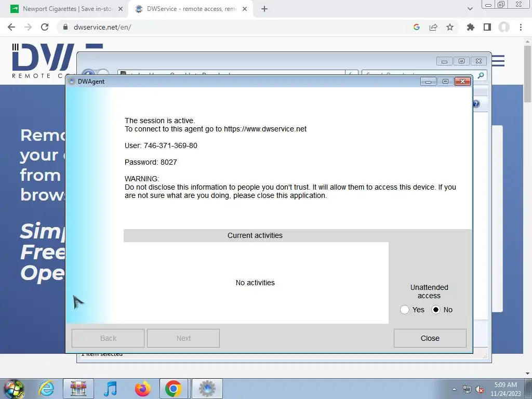The width and height of the screenshot is (532, 399).
Task: Open the WinRAR taskbar icon
Action: [x=78, y=389]
